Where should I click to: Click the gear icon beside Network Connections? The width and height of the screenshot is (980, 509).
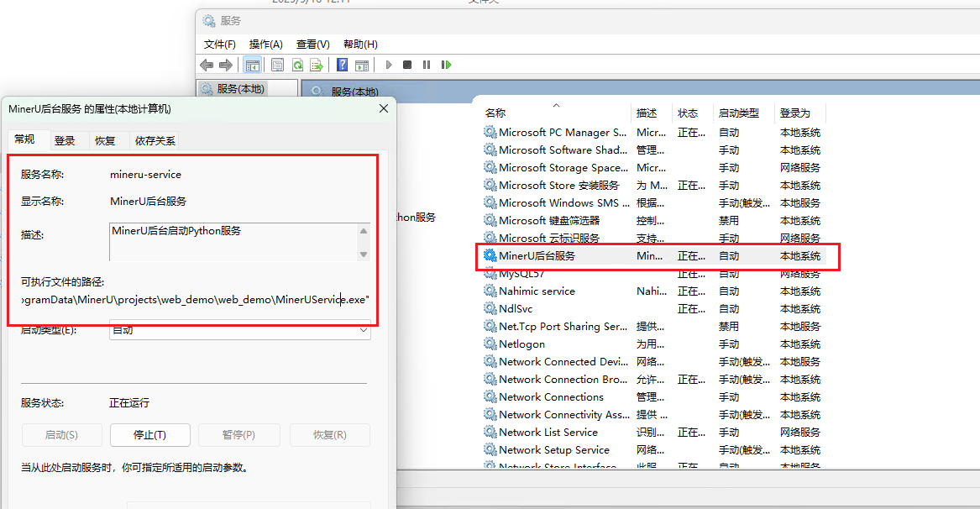490,396
